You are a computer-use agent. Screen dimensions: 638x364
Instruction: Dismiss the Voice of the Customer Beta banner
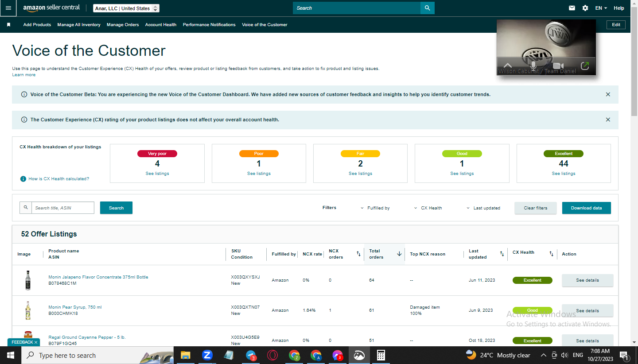(x=608, y=94)
